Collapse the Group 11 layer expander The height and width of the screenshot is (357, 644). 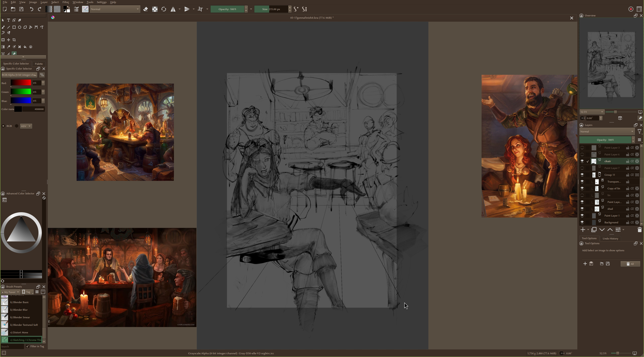(x=599, y=176)
